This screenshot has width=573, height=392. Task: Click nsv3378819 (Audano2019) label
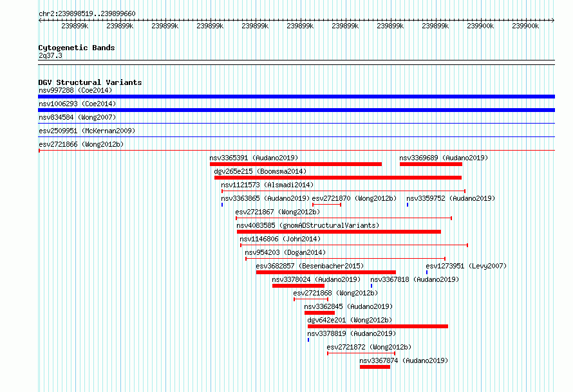click(x=352, y=333)
